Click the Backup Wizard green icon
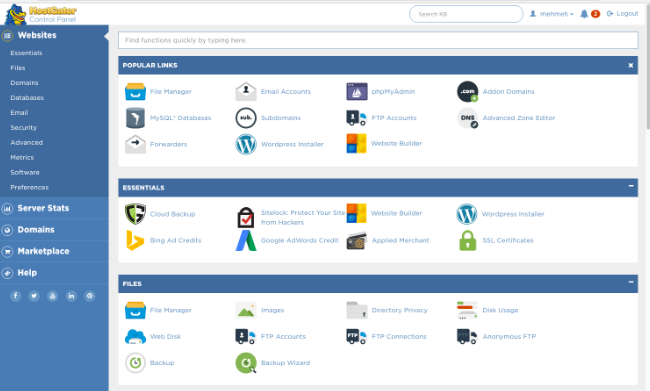Image resolution: width=650 pixels, height=391 pixels. (x=246, y=363)
